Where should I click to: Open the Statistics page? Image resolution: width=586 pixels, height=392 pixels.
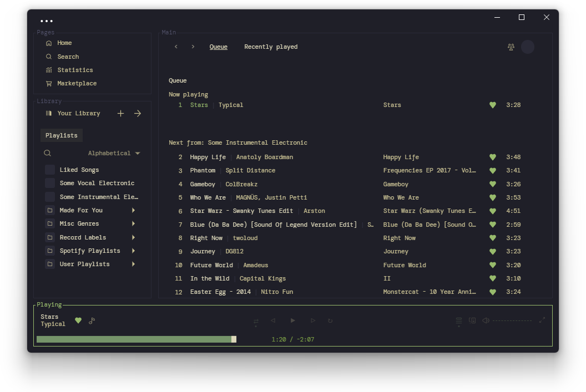pyautogui.click(x=75, y=70)
